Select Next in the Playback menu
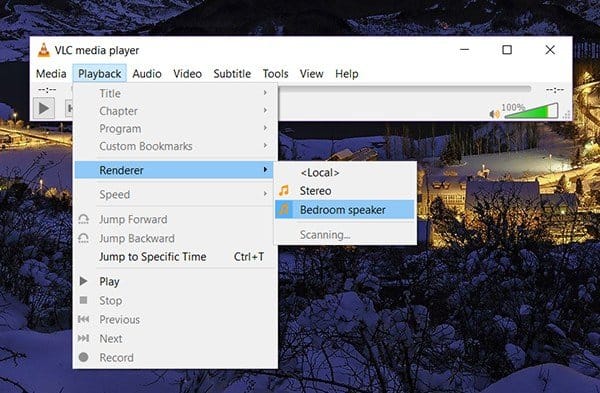Screen dimensions: 600x393 tap(175, 339)
